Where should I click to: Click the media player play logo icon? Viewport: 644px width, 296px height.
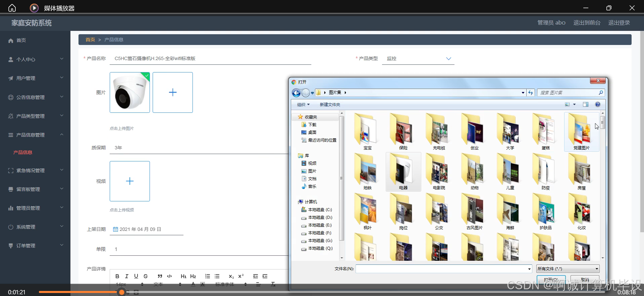pos(34,8)
